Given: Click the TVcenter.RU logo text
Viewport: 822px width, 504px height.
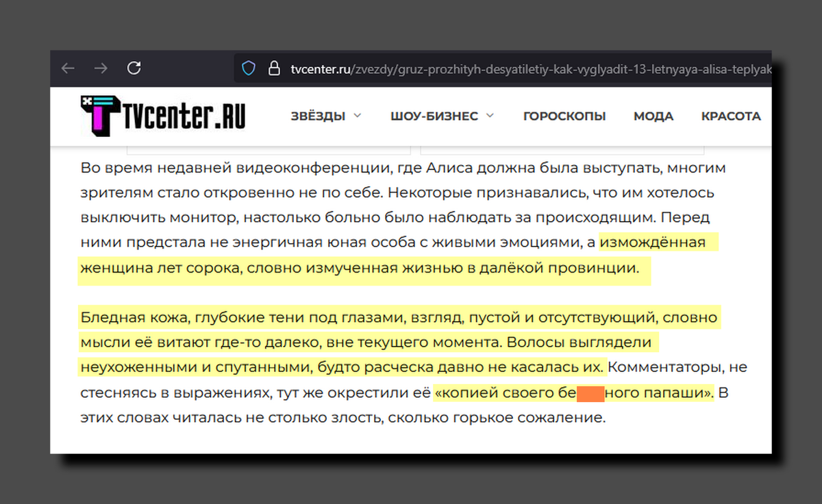Looking at the screenshot, I should tap(185, 115).
